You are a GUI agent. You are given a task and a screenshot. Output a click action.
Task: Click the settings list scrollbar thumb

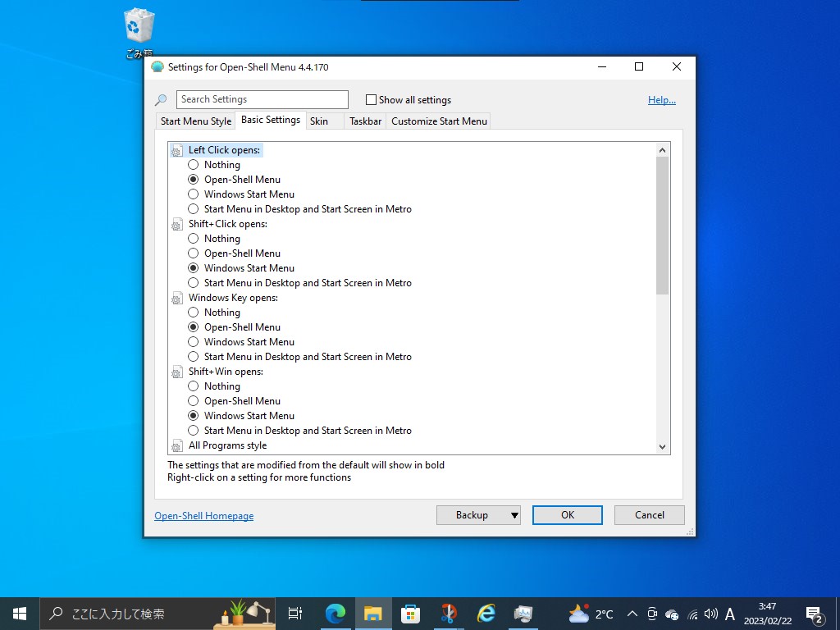coord(663,225)
